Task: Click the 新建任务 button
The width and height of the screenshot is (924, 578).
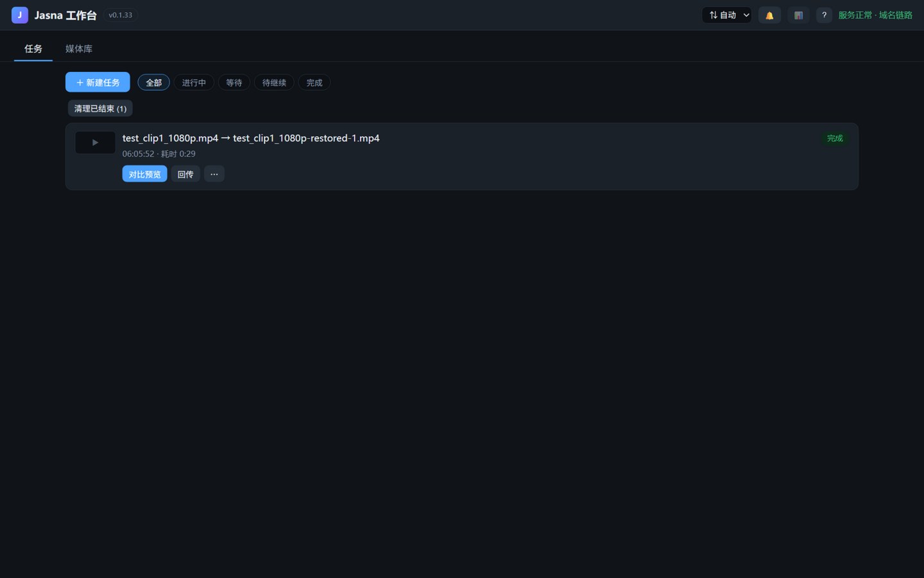Action: click(x=98, y=82)
